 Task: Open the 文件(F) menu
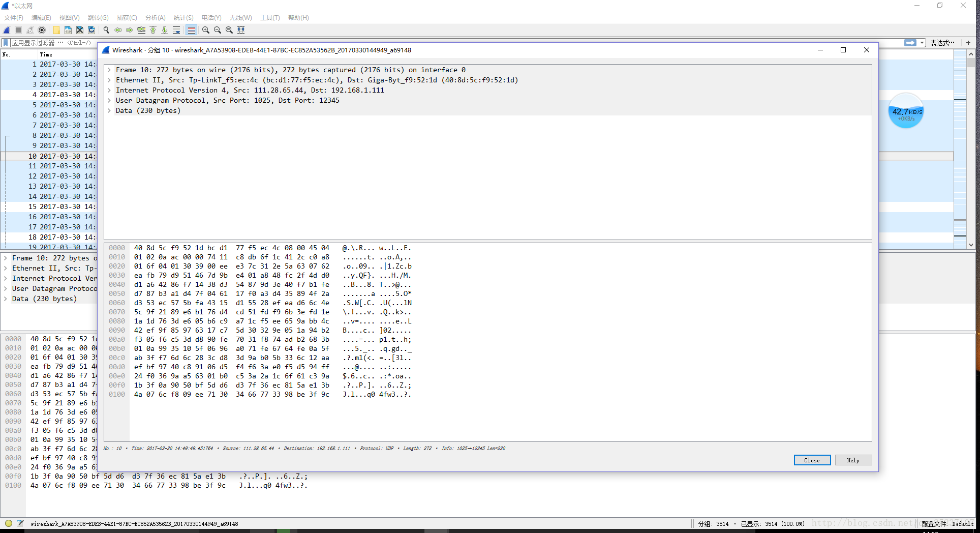coord(14,17)
